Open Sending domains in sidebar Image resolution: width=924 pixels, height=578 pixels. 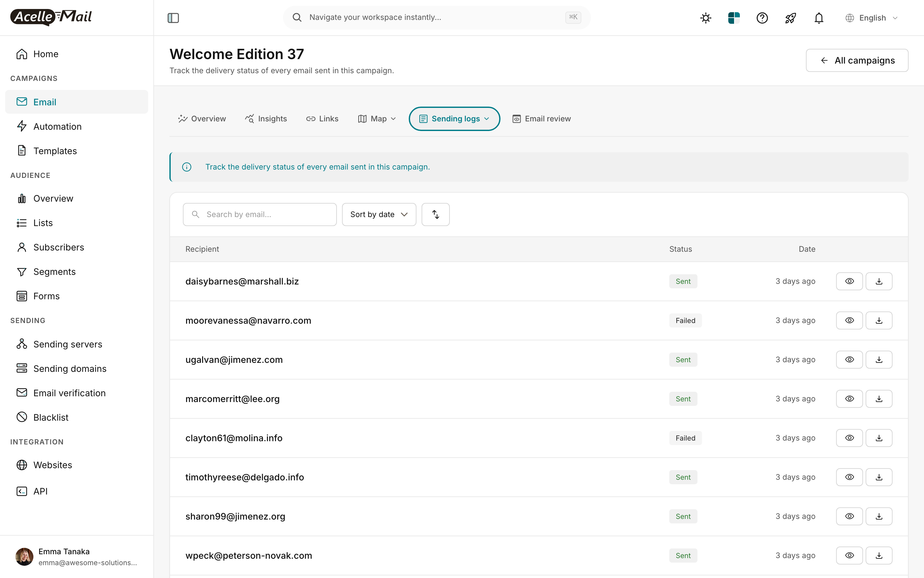click(x=76, y=369)
